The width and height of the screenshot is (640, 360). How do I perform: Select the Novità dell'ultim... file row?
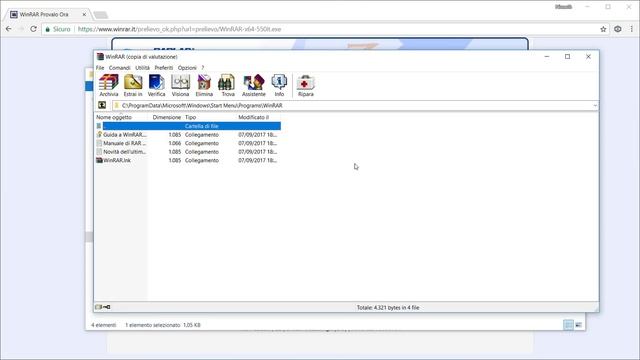click(188, 152)
